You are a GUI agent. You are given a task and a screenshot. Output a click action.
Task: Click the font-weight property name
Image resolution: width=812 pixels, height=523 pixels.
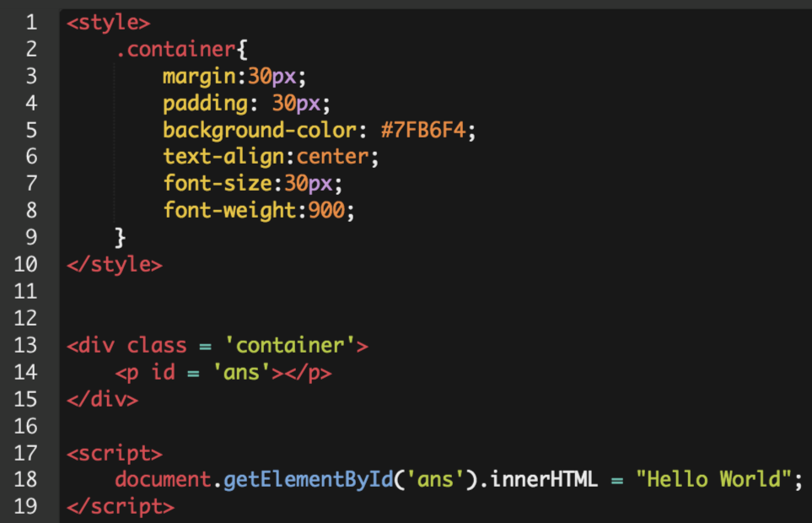(x=230, y=211)
